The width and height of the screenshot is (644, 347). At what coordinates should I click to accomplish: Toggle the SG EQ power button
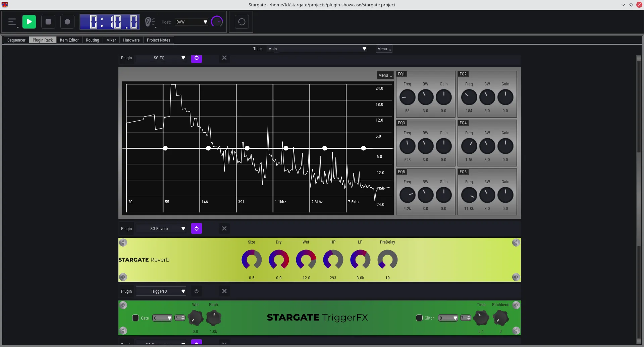[x=196, y=58]
